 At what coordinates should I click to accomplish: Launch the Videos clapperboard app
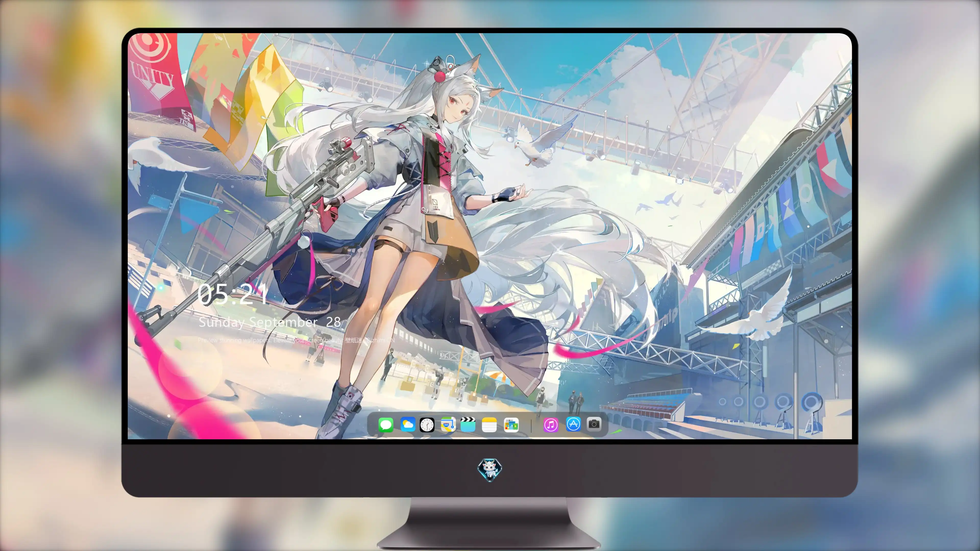tap(468, 424)
